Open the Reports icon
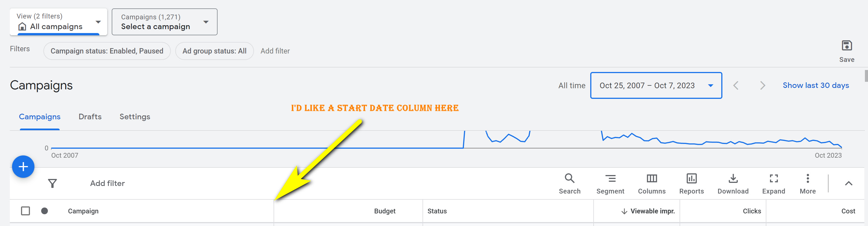This screenshot has height=226, width=868. coord(691,183)
